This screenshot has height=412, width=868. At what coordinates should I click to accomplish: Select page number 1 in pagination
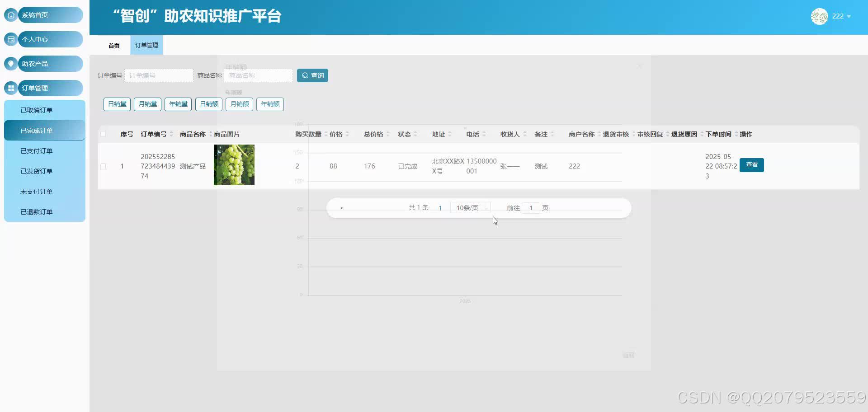click(440, 208)
